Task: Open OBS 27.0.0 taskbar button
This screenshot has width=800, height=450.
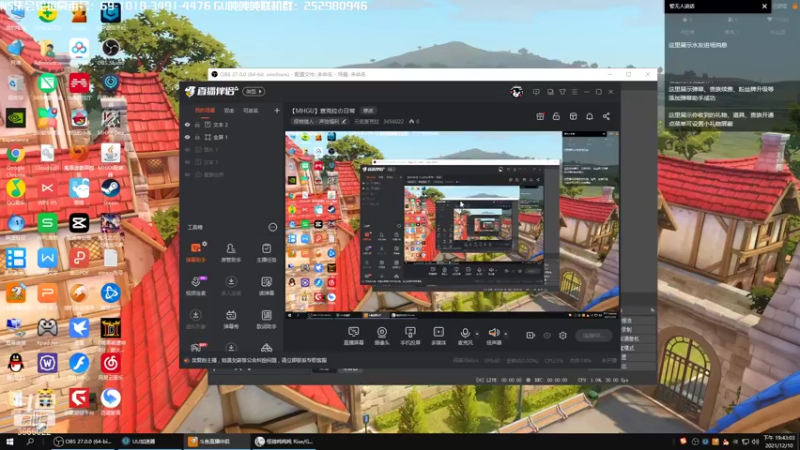Action: [x=84, y=441]
